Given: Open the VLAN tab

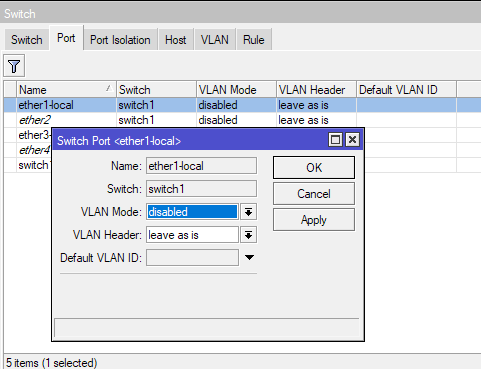Looking at the screenshot, I should click(215, 40).
